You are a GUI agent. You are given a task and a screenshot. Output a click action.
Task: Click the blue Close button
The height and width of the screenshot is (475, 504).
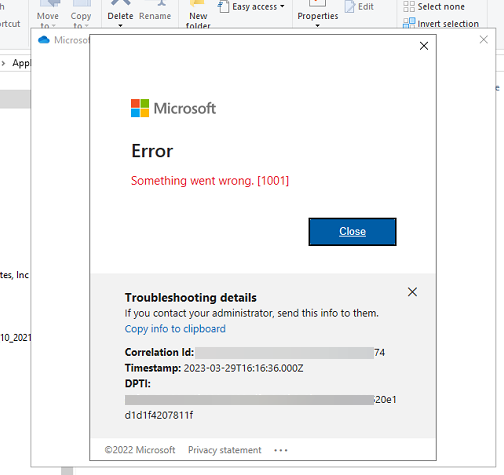click(x=352, y=232)
